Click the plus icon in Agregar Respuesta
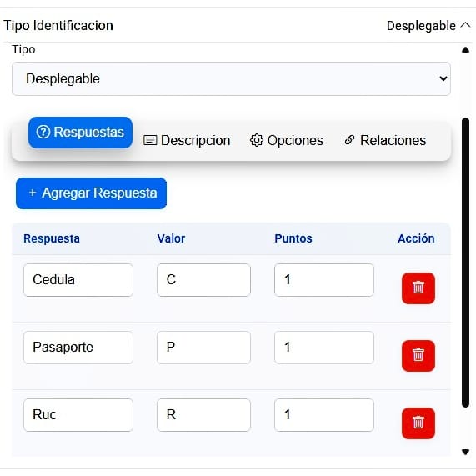The width and height of the screenshot is (476, 476). pos(33,193)
